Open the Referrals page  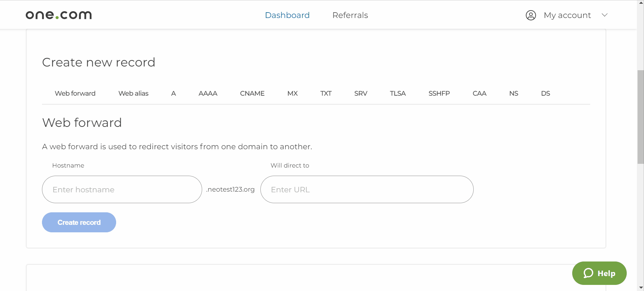click(350, 15)
